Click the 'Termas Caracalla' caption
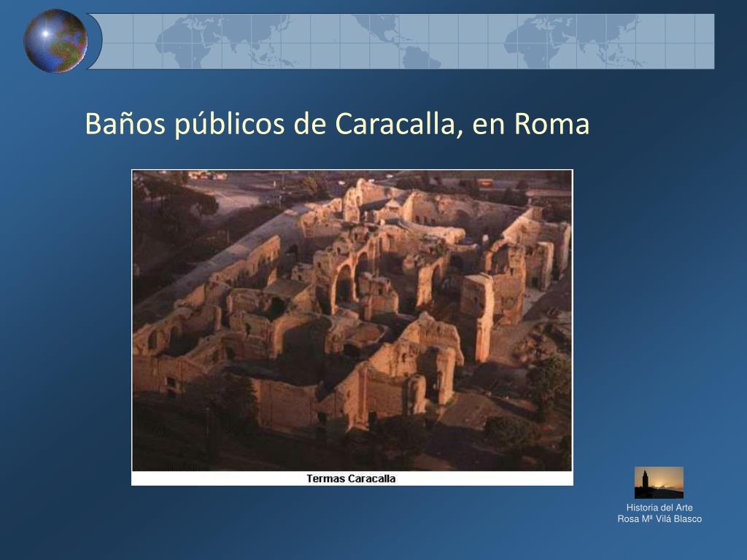747x560 pixels. (x=351, y=478)
